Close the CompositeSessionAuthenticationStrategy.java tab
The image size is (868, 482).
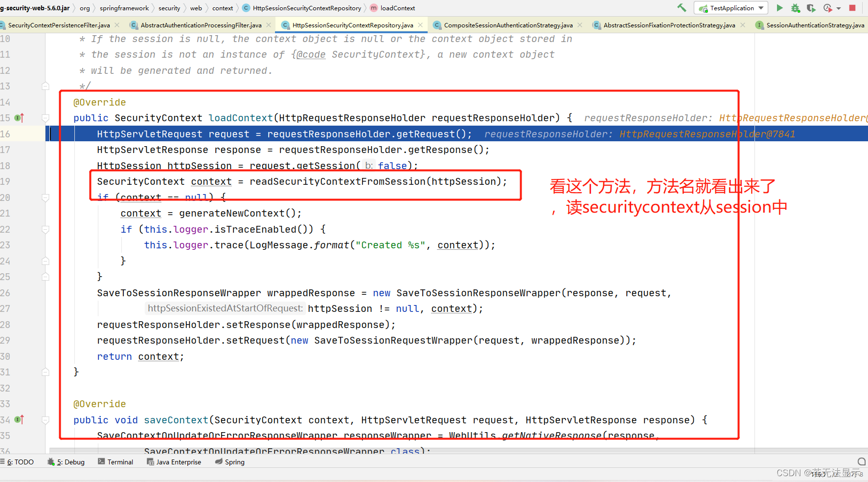point(580,25)
